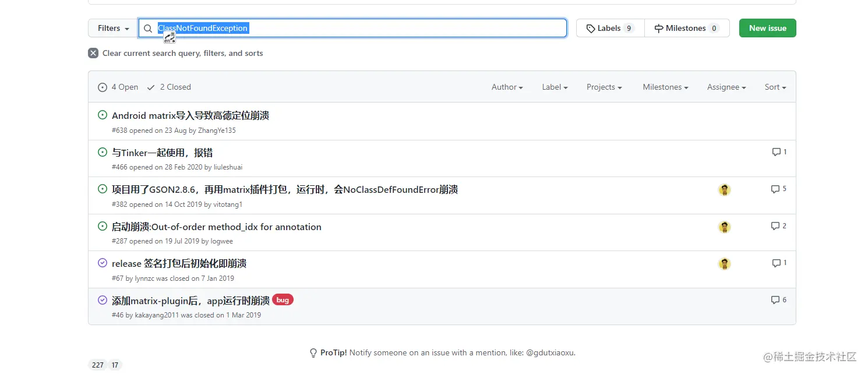Expand the Milestones filter dropdown

665,87
